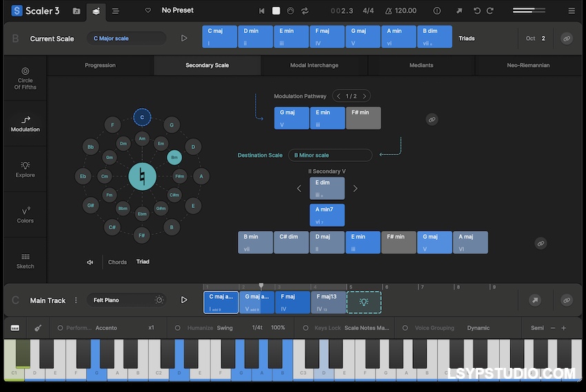Click the export arrow icon in top bar
Image resolution: width=586 pixels, height=392 pixels.
tap(459, 11)
